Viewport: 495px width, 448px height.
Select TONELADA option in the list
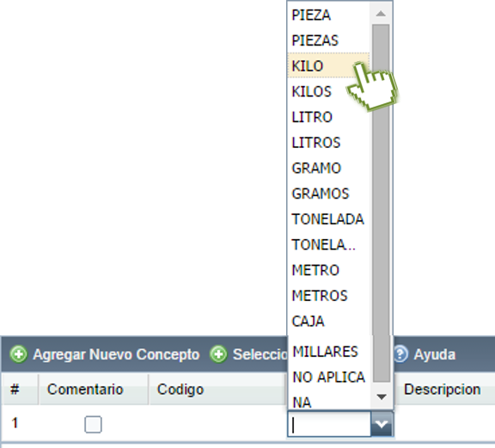click(328, 219)
